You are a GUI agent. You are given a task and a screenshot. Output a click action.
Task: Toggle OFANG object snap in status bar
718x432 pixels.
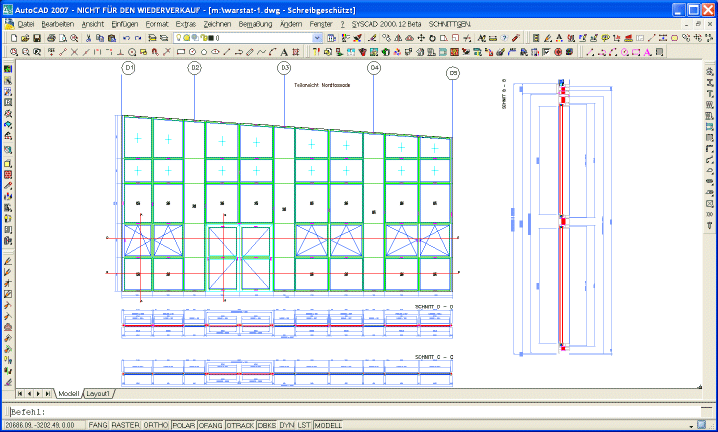(211, 425)
